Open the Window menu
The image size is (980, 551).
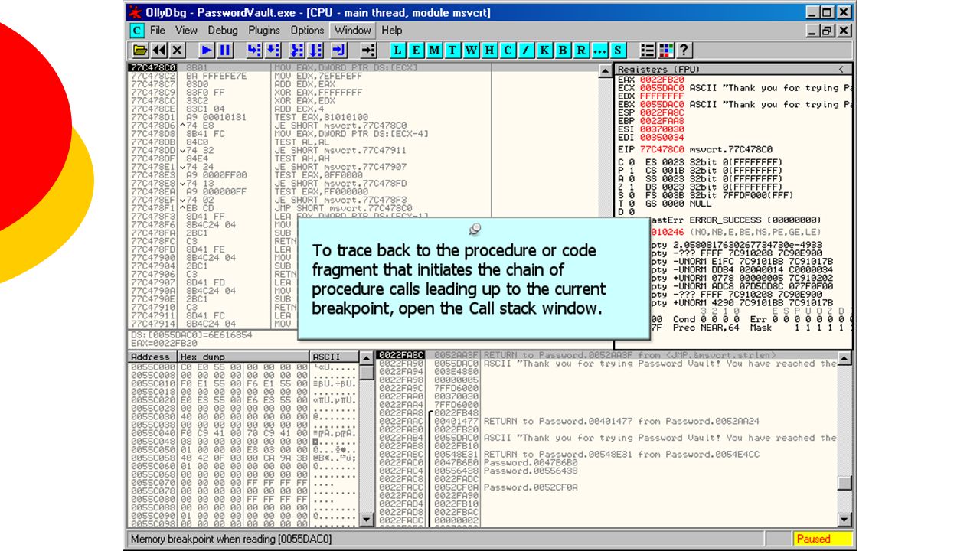[x=353, y=31]
